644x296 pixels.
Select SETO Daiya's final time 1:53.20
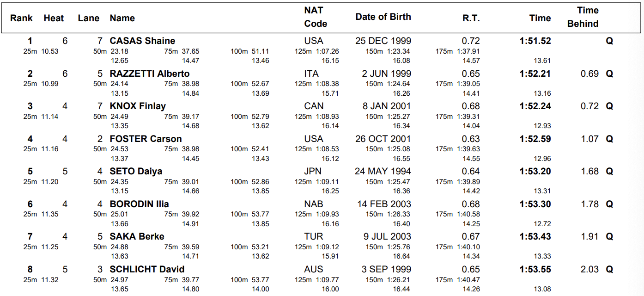click(x=535, y=172)
